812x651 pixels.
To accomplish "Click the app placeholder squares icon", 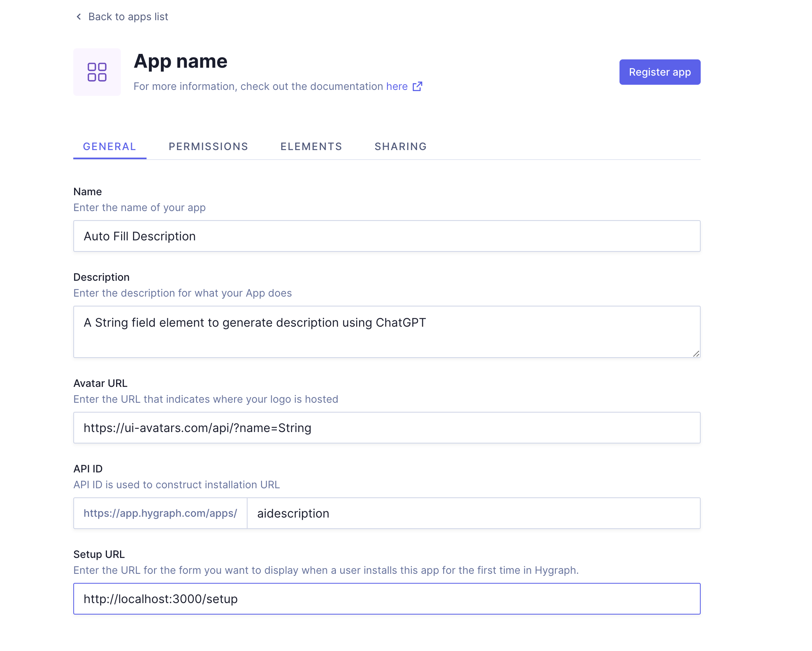I will tap(97, 72).
